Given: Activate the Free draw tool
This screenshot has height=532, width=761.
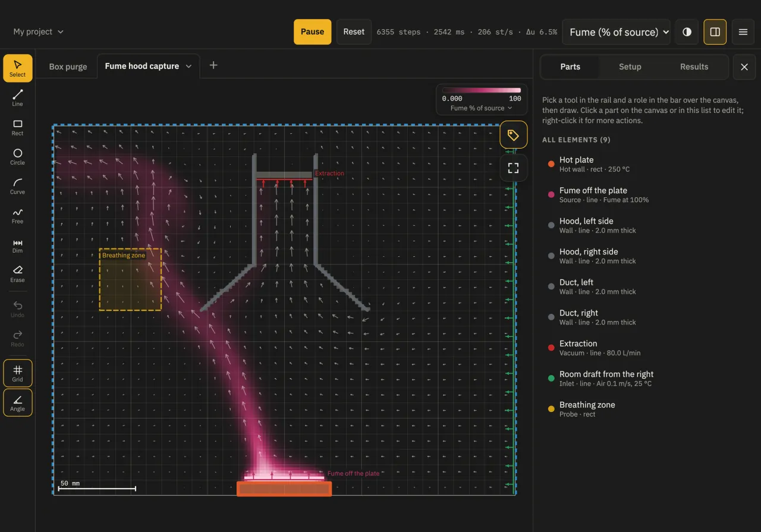Looking at the screenshot, I should click(x=17, y=215).
